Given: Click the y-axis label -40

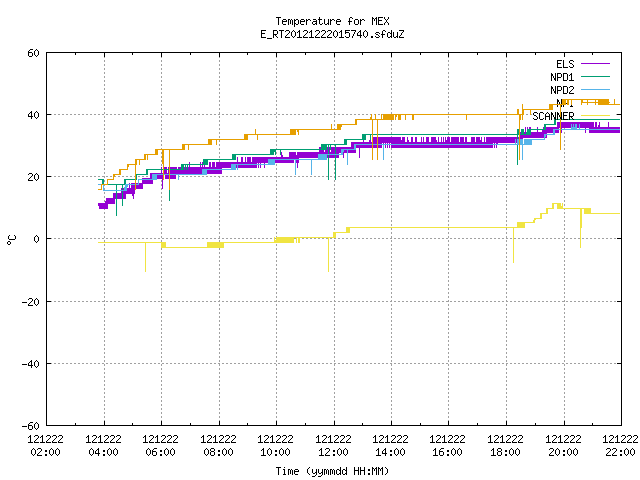Looking at the screenshot, I should [31, 364].
